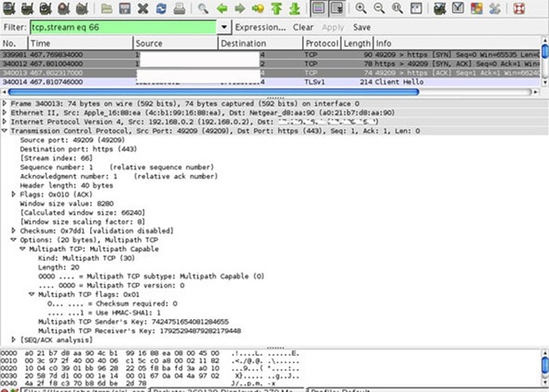Expand the Checksum: 0x7dd1 node
The height and width of the screenshot is (392, 549).
tap(14, 231)
